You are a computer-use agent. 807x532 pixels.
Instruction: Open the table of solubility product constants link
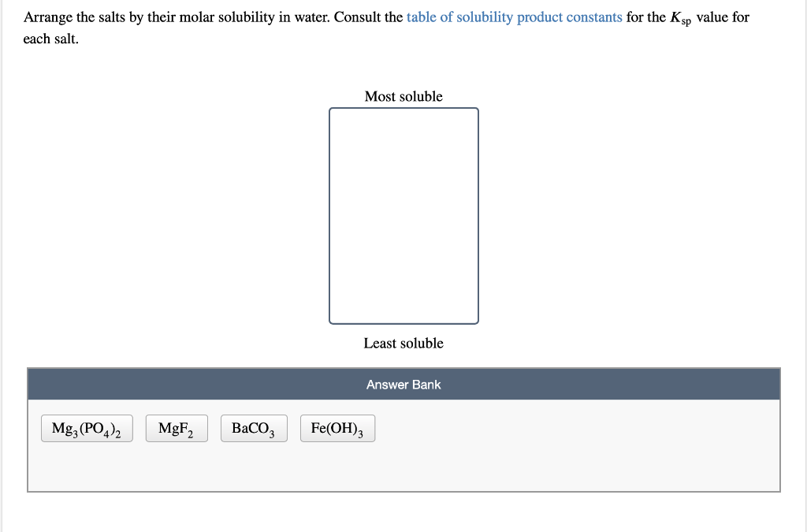514,17
